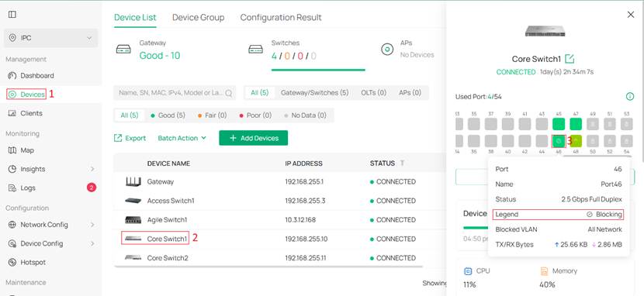Click the Device Config gear icon

pyautogui.click(x=12, y=243)
